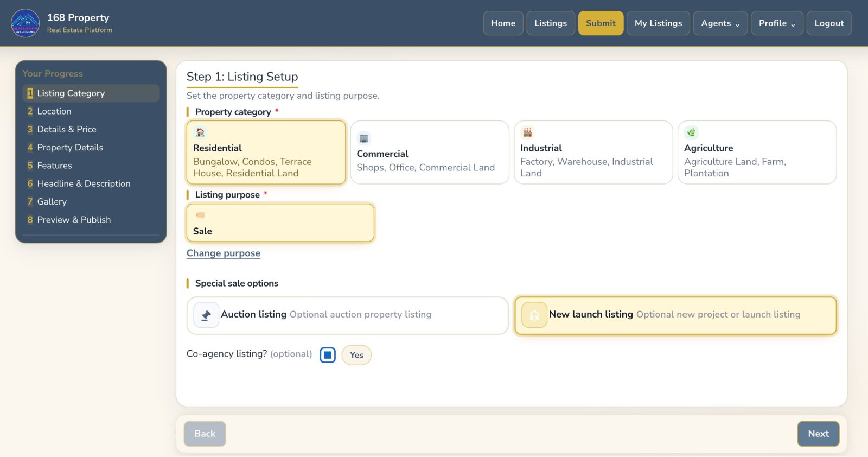Click the Industrial factory icon
The width and height of the screenshot is (868, 457).
pos(527,132)
